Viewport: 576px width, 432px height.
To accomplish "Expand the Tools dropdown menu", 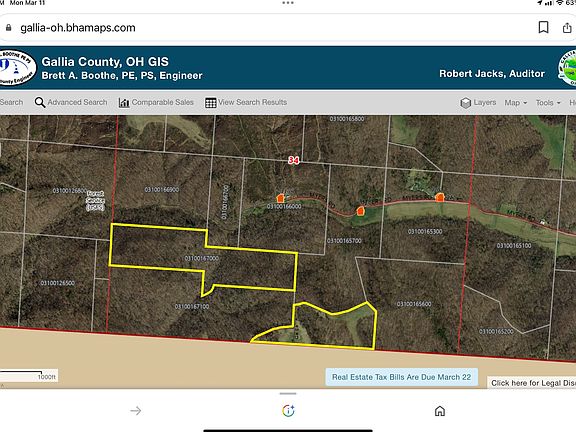I will [x=548, y=102].
